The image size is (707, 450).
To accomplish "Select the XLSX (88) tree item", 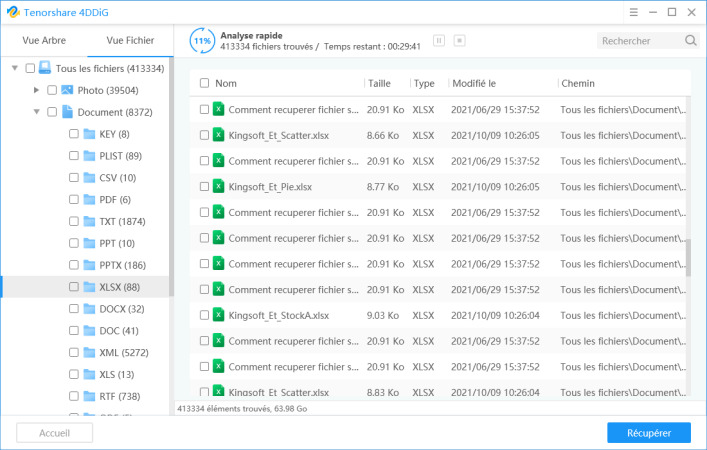I will 86,287.
